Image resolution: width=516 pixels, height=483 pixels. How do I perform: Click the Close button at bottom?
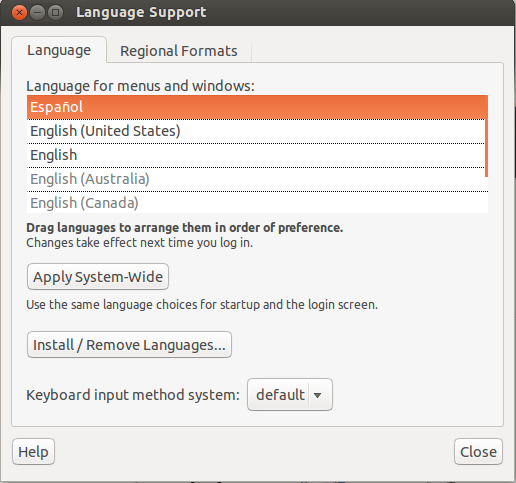tap(478, 452)
